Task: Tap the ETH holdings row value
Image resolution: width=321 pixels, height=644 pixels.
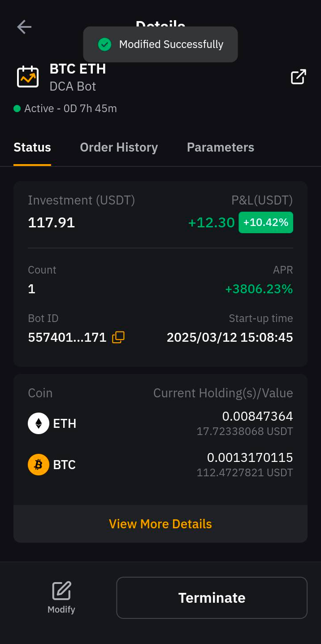Action: click(x=257, y=417)
